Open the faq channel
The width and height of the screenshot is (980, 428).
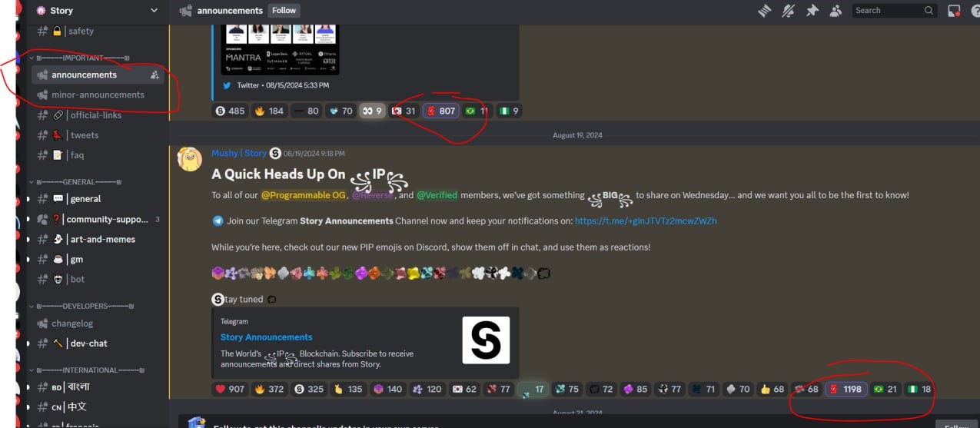[98, 154]
